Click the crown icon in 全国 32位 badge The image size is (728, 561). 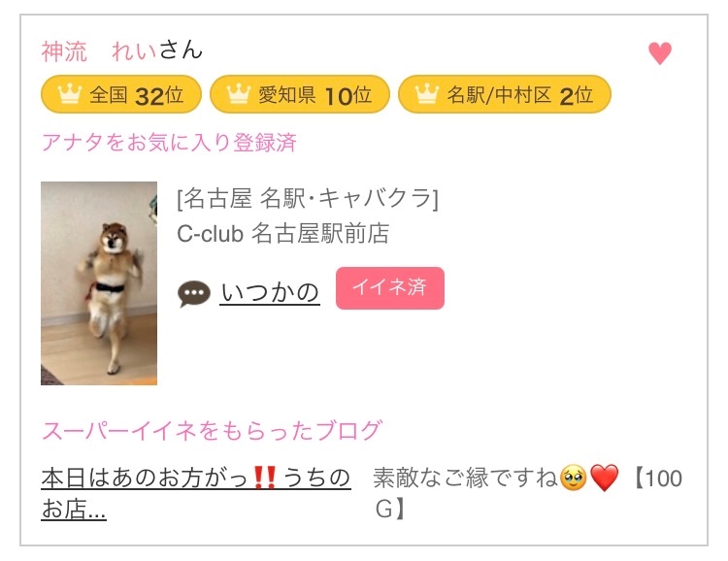70,94
